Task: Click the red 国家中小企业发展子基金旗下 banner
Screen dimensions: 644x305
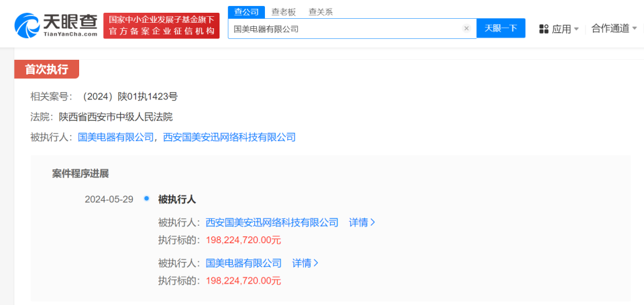Action: click(x=162, y=26)
